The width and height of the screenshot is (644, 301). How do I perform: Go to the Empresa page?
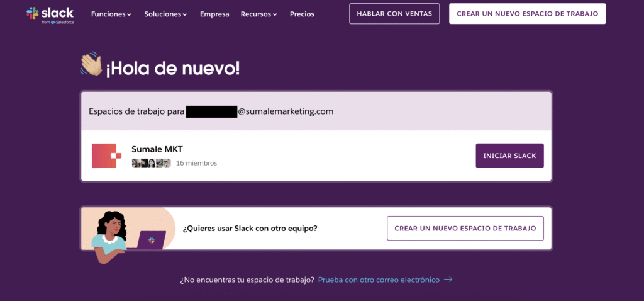coord(214,14)
